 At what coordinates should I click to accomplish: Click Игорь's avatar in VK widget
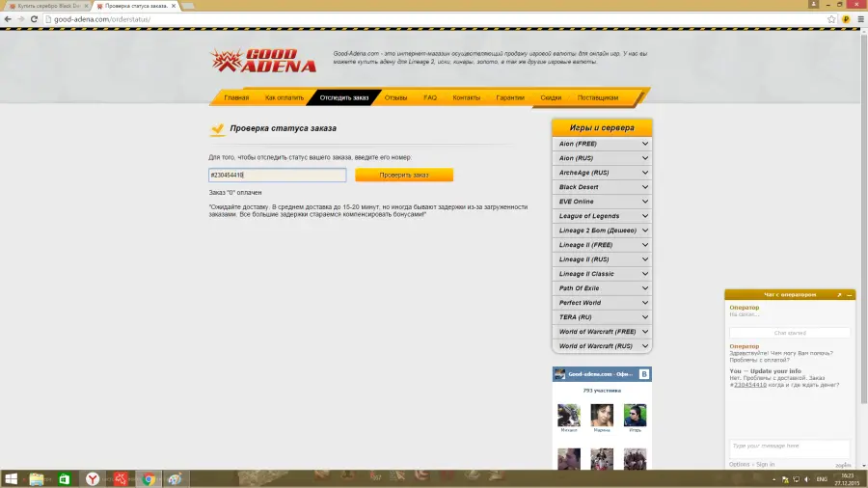click(x=635, y=415)
